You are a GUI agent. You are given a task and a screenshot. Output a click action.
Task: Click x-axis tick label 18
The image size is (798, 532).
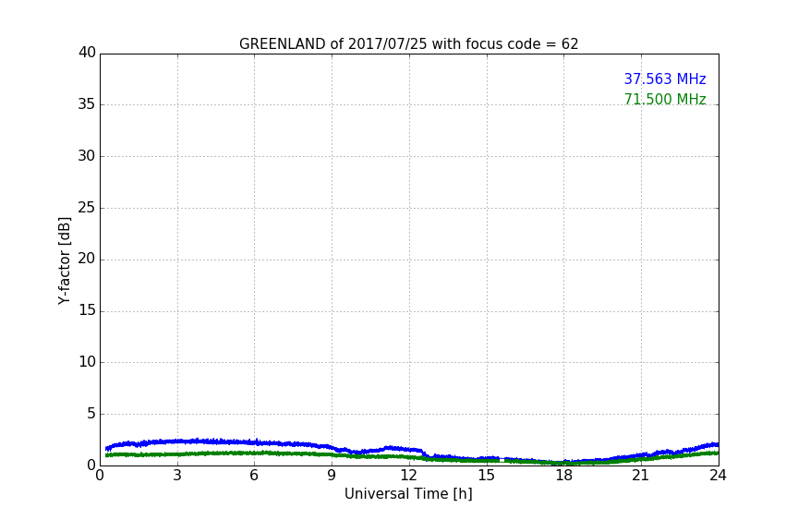[563, 476]
